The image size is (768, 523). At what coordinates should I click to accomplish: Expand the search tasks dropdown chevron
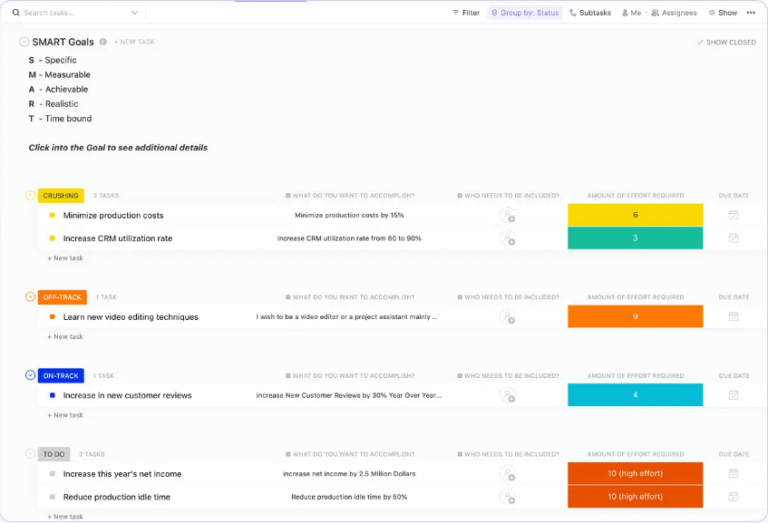tap(134, 13)
